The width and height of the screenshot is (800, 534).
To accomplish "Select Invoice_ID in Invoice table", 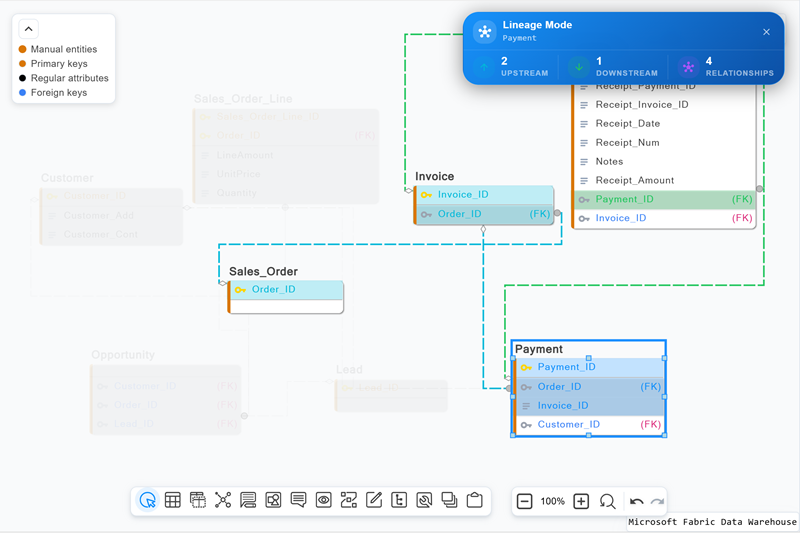I will coord(484,195).
